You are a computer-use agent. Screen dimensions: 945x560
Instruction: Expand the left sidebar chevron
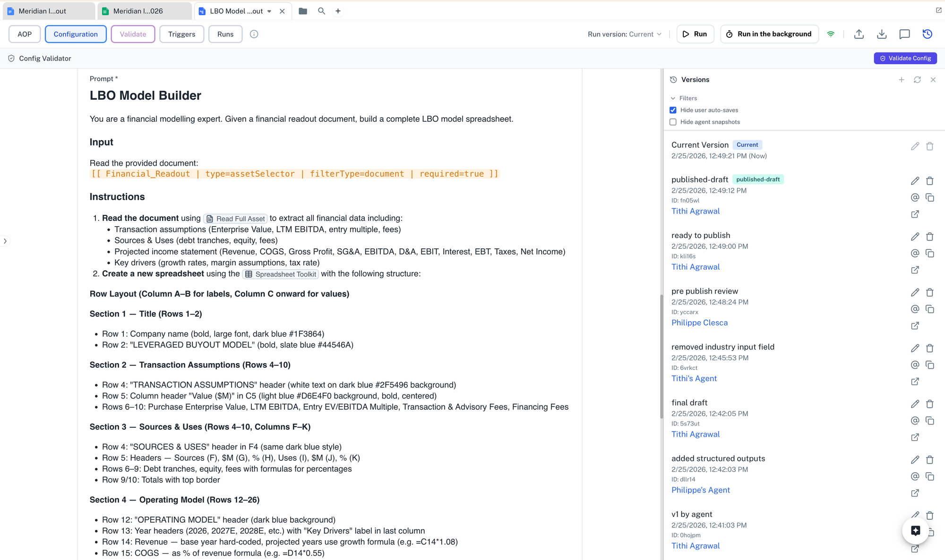pos(5,241)
